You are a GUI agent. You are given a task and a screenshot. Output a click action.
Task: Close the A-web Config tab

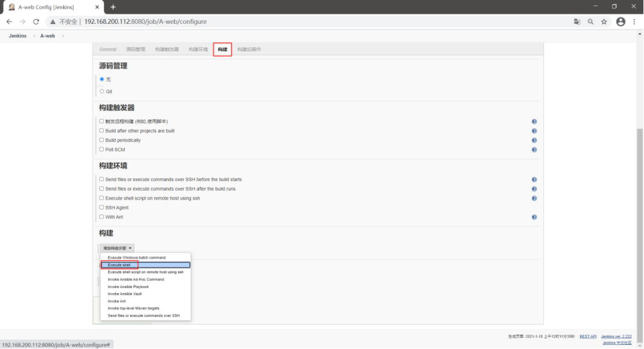[97, 7]
